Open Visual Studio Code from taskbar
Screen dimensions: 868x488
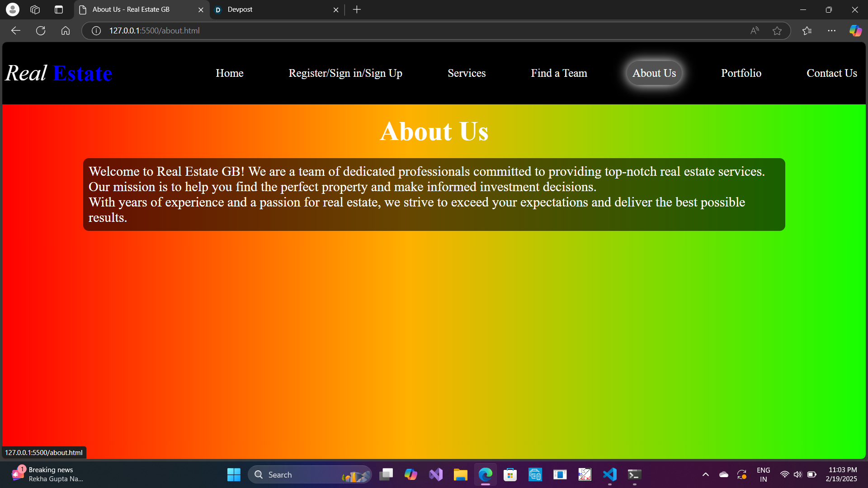pos(609,474)
